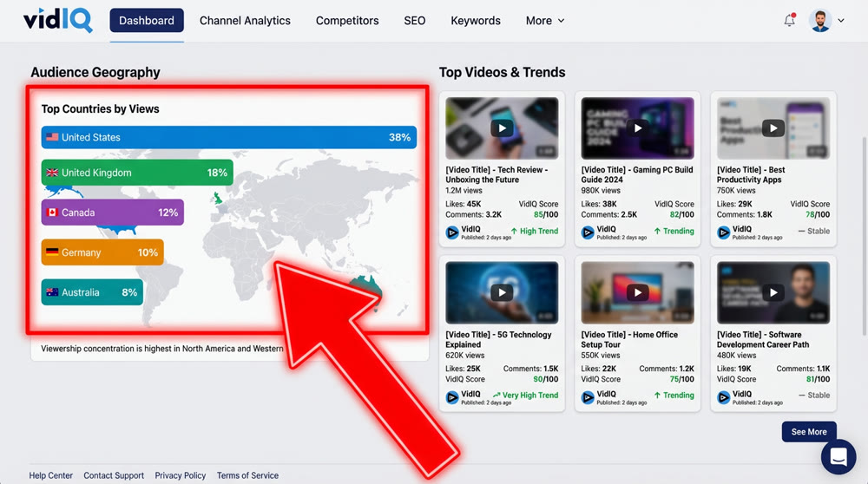Click the See More button

pyautogui.click(x=809, y=431)
